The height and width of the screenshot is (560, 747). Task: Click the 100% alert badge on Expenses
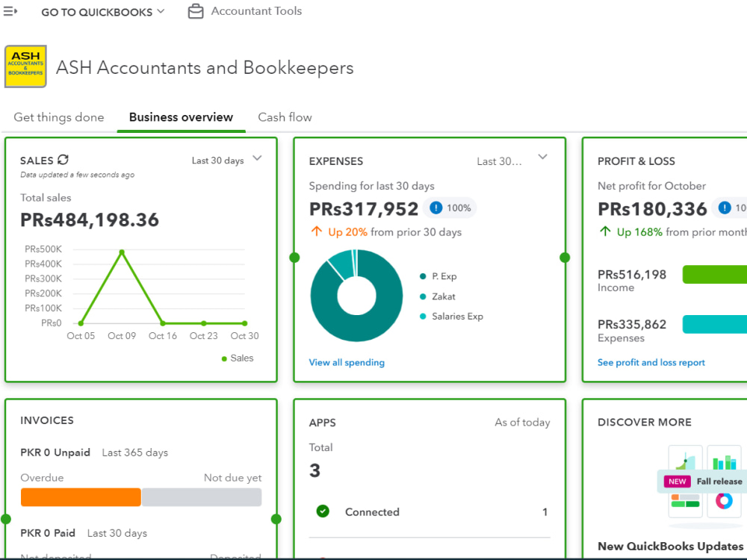click(x=449, y=208)
